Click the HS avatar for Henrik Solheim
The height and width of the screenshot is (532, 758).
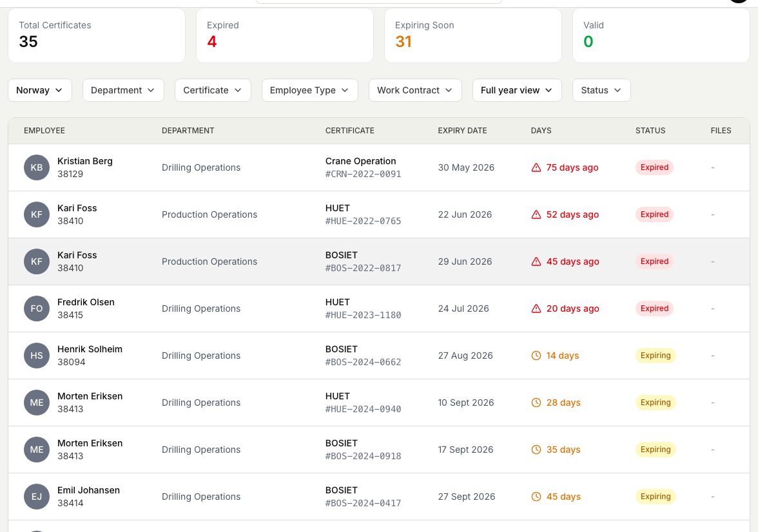(x=37, y=356)
